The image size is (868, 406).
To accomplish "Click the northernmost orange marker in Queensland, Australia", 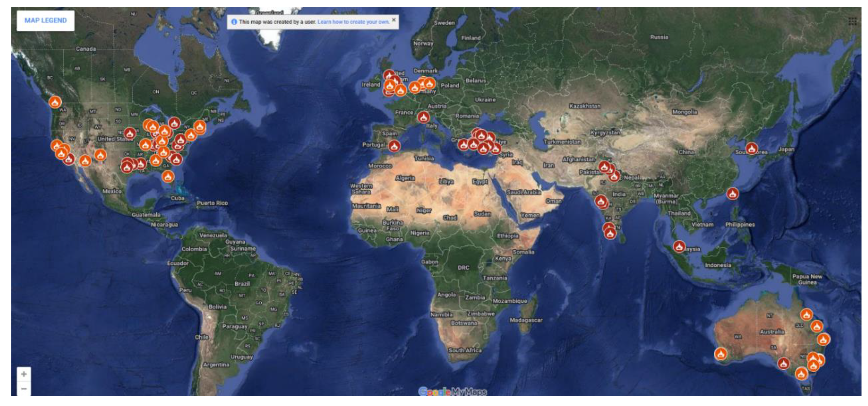I will pos(806,315).
